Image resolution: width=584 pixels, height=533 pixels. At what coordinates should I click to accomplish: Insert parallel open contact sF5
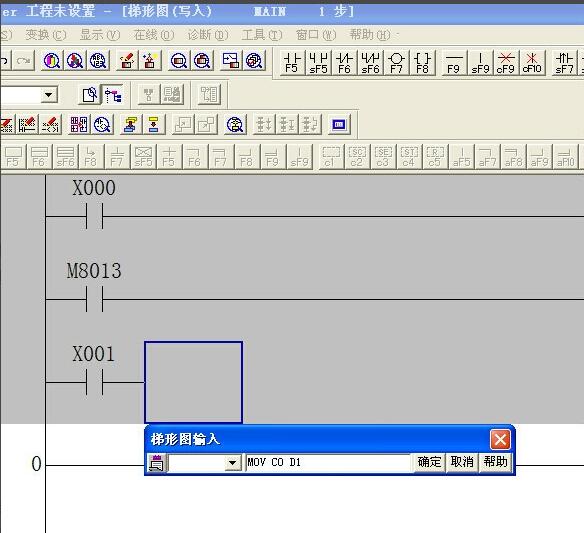tap(318, 63)
